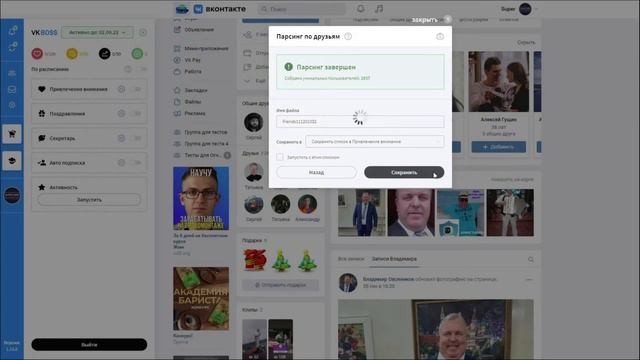Image resolution: width=640 pixels, height=360 pixels.
Task: Click the Выйти button in VK BOSS panel
Action: coord(89,344)
